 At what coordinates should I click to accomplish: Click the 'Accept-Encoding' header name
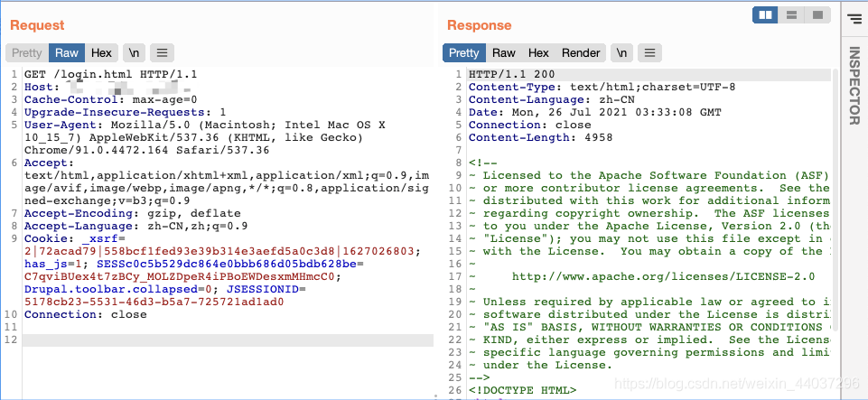[78, 214]
